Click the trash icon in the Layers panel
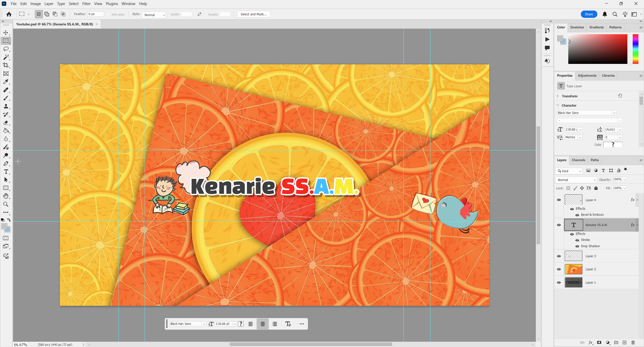This screenshot has height=347, width=644. point(633,342)
